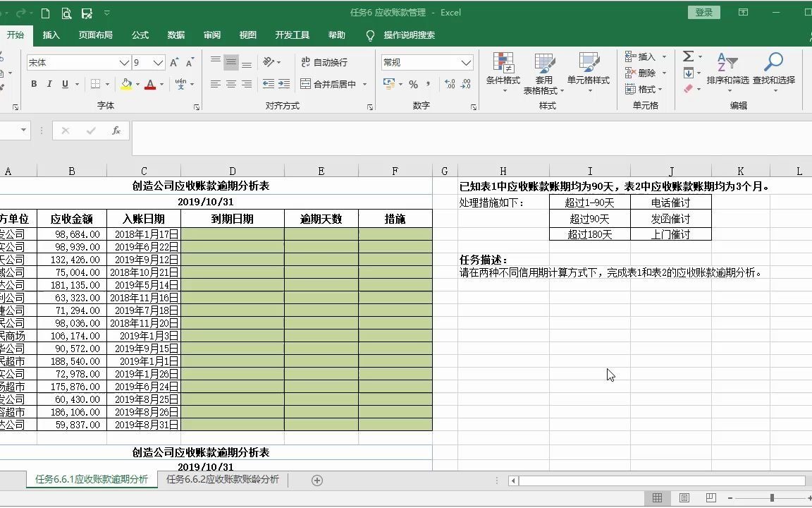Switch to 公式 ribbon tab
This screenshot has height=508, width=812.
point(140,35)
